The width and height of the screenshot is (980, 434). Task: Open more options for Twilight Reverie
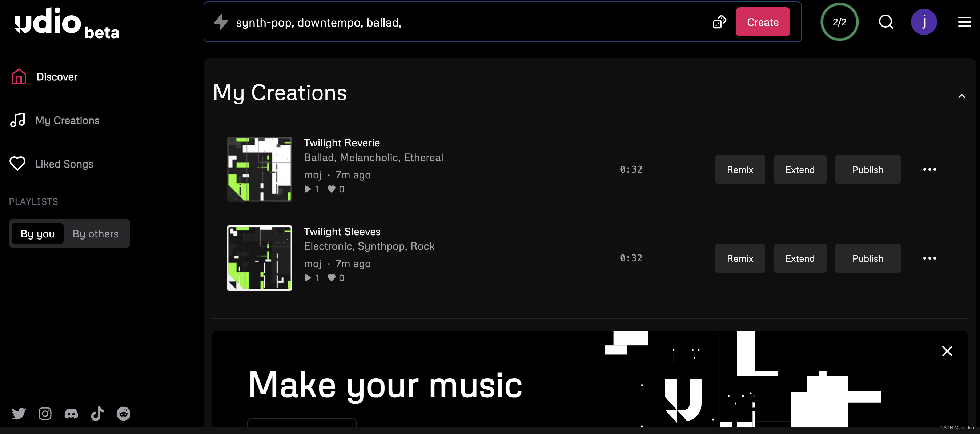[x=929, y=169]
